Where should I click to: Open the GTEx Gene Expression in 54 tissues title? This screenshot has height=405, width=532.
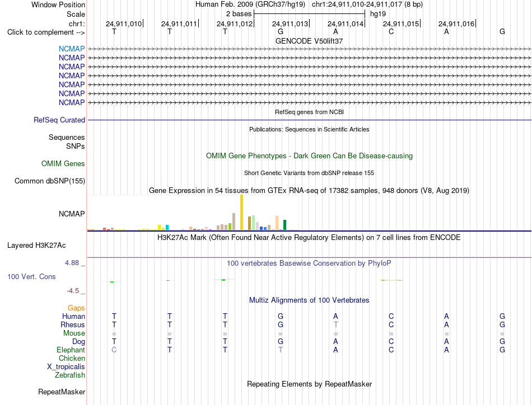click(x=309, y=190)
